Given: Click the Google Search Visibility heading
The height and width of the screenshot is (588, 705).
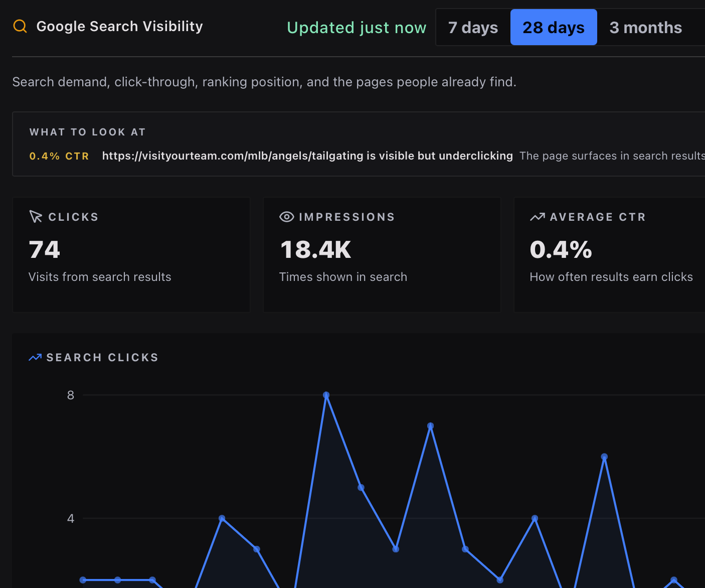Looking at the screenshot, I should pyautogui.click(x=120, y=26).
